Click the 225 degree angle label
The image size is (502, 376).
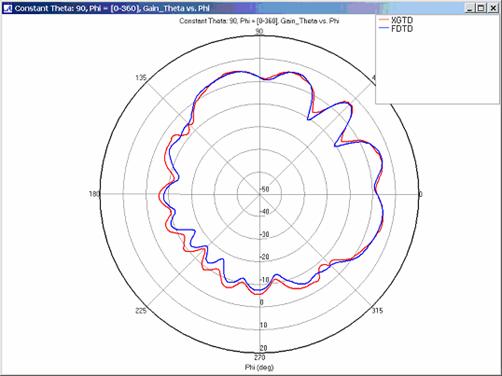click(x=141, y=311)
